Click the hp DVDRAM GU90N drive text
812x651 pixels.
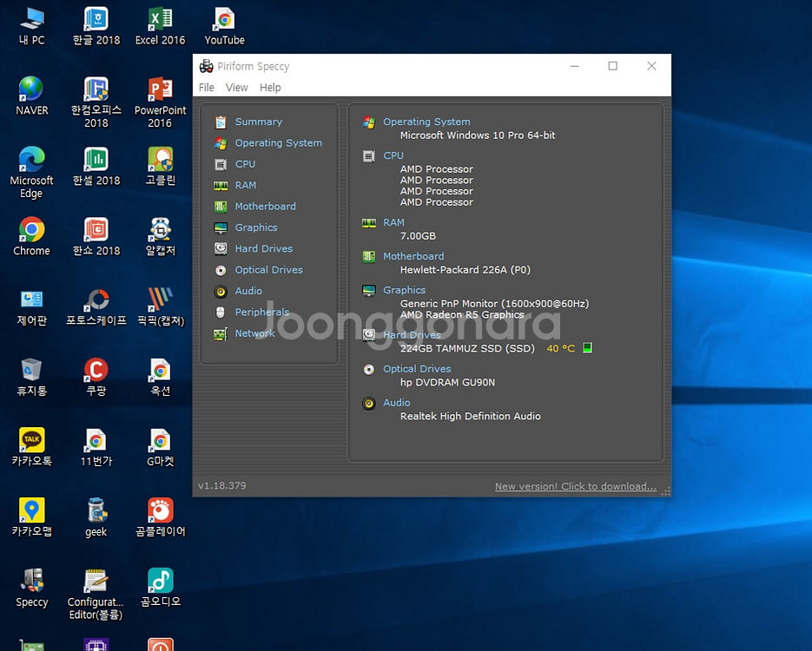point(447,383)
